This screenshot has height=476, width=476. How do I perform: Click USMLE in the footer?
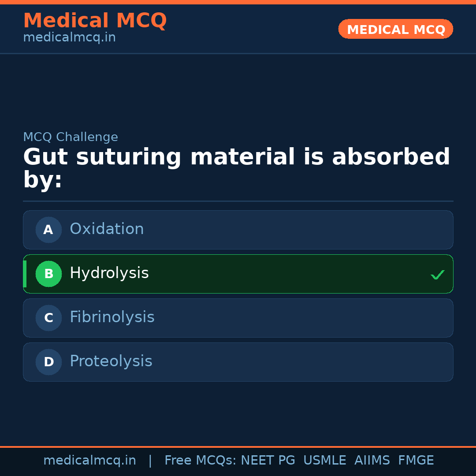click(324, 461)
